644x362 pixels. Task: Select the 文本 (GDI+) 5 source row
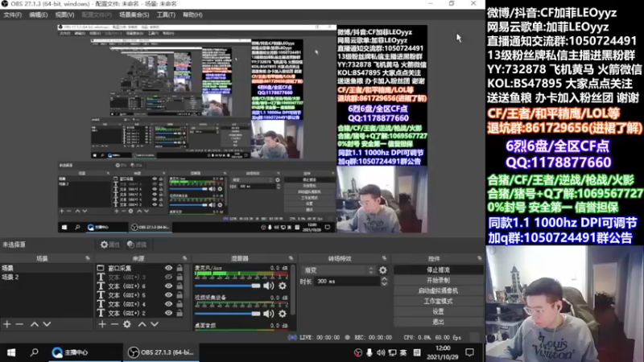click(140, 295)
